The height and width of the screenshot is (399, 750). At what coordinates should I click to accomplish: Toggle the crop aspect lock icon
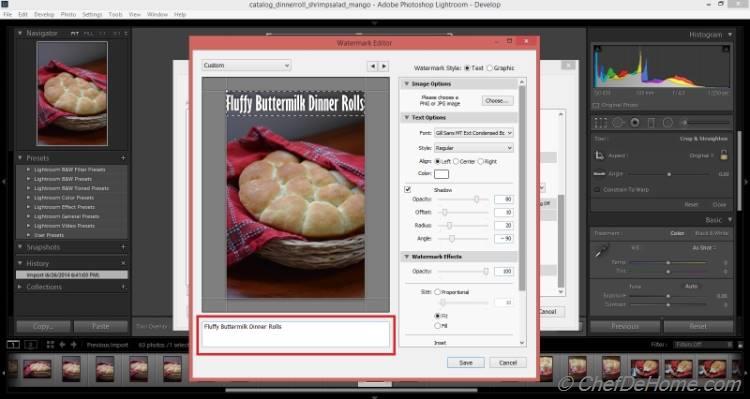724,155
